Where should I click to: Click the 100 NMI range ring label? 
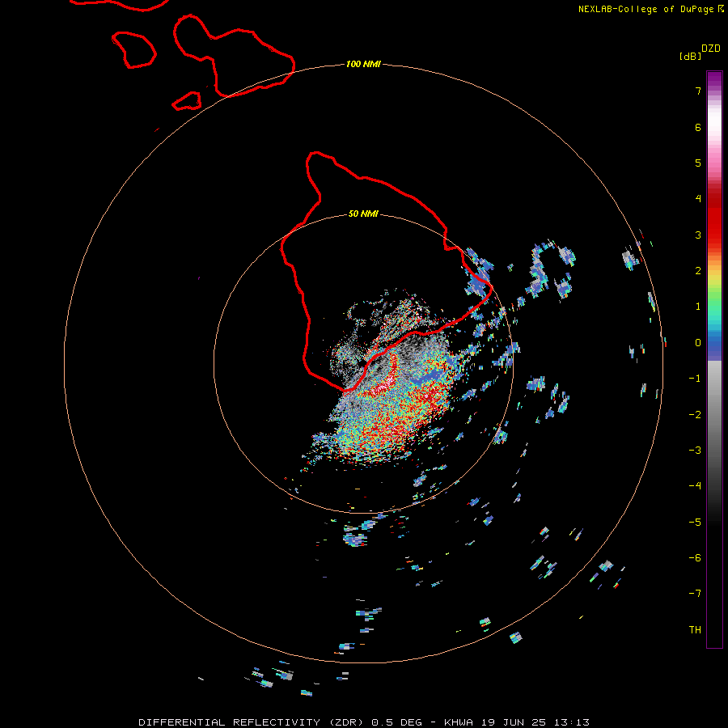(363, 64)
